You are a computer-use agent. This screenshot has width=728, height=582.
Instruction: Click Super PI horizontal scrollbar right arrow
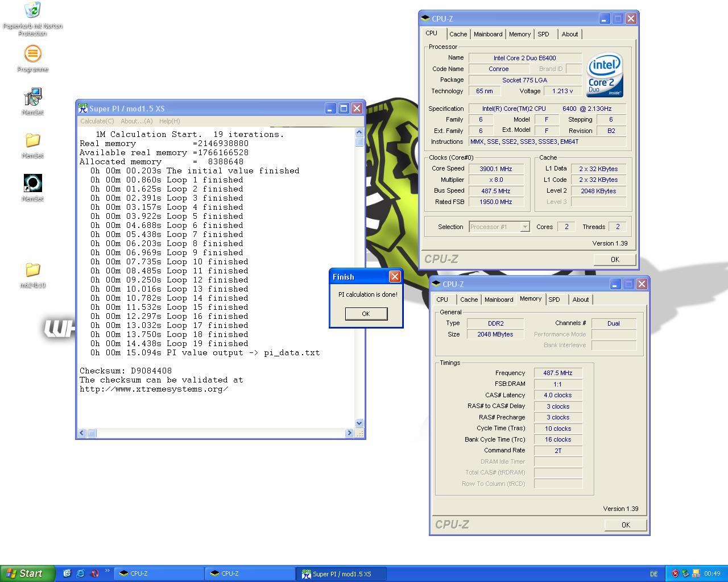(x=349, y=433)
